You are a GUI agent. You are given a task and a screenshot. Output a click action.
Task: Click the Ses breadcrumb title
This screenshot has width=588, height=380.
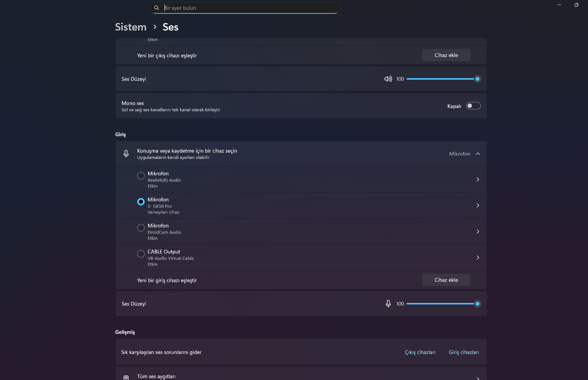[170, 27]
